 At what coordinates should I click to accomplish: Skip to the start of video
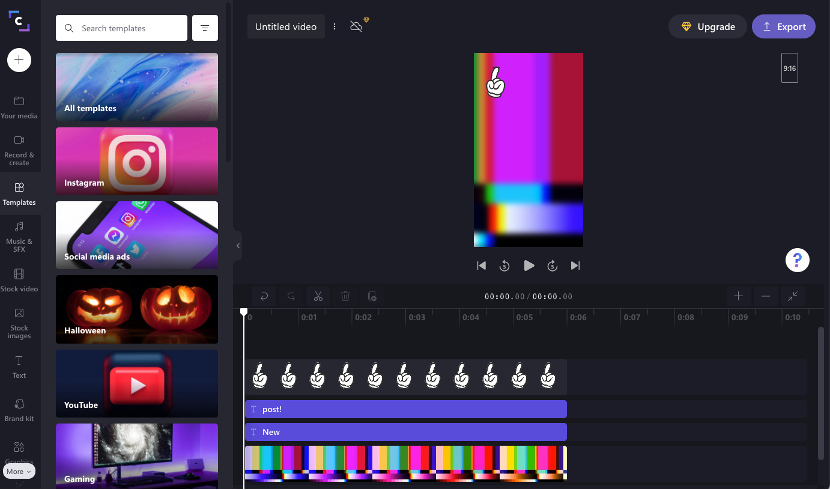coord(481,266)
